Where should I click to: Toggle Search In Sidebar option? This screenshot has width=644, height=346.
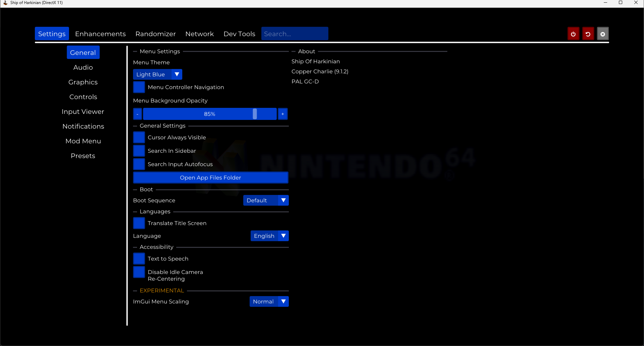coord(139,151)
